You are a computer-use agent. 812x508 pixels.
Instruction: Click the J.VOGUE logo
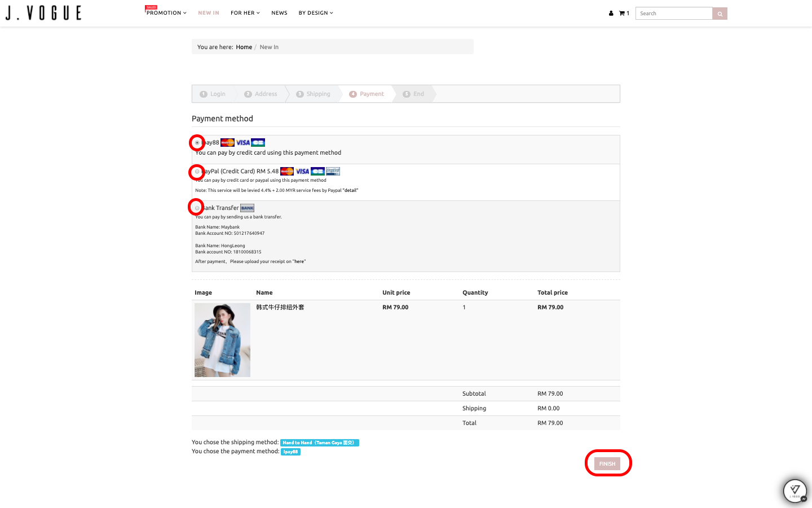(43, 13)
